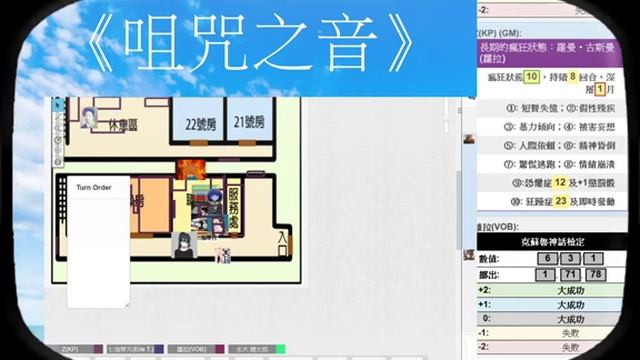Select the black-haired girl token

pos(184,245)
